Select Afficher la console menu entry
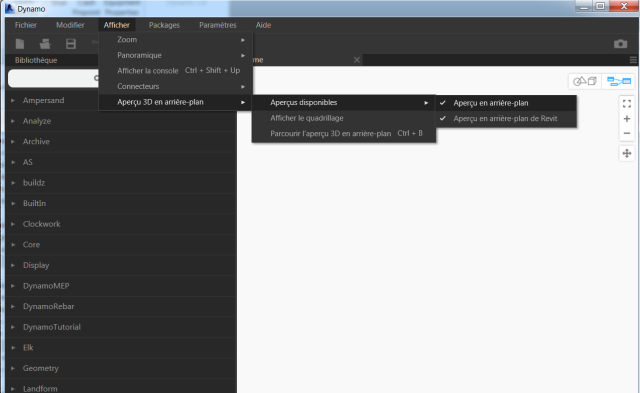 (176, 71)
